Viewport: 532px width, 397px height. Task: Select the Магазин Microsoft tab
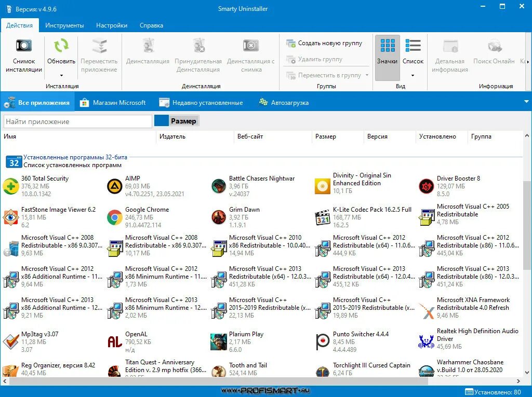[x=113, y=102]
